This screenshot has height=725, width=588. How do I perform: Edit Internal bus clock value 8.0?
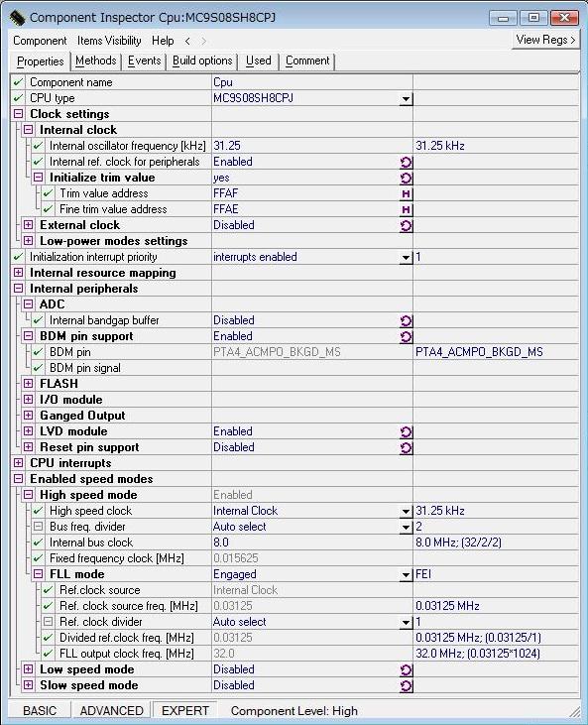312,543
